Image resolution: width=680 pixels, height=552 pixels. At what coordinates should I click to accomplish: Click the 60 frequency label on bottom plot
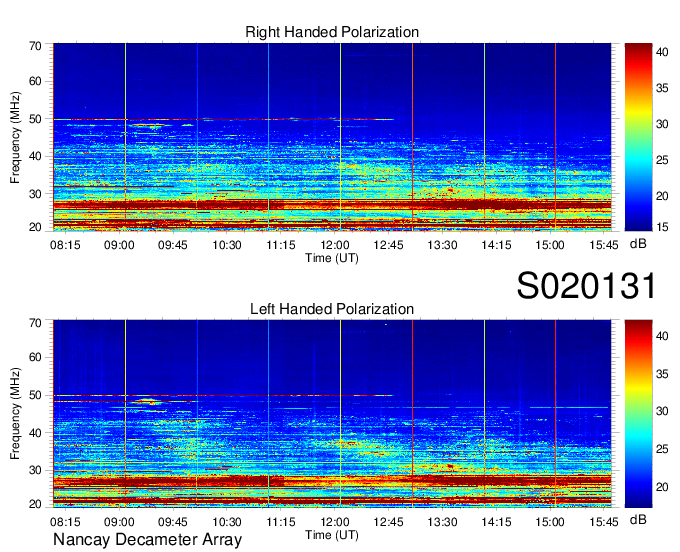[35, 357]
